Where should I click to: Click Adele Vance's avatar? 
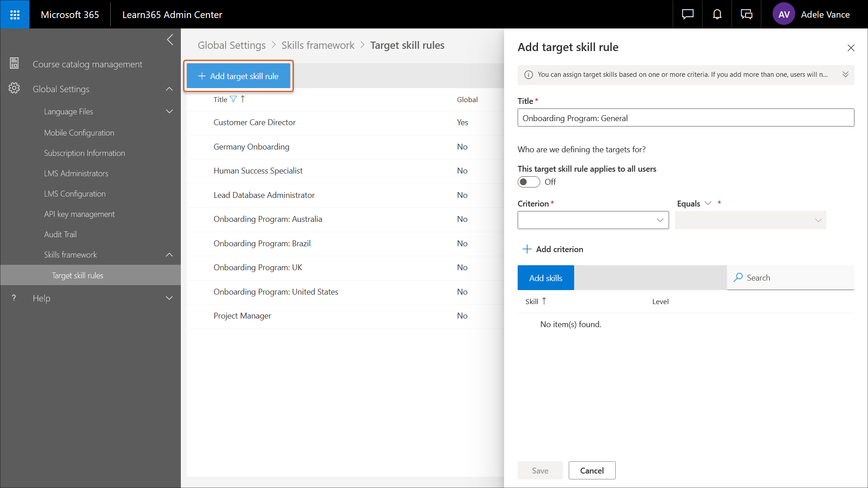pyautogui.click(x=783, y=14)
